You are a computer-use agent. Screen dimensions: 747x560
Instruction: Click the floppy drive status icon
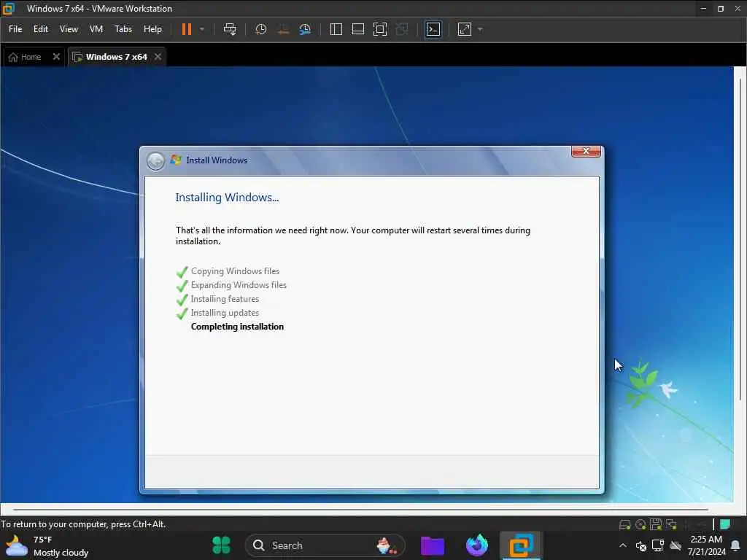656,525
